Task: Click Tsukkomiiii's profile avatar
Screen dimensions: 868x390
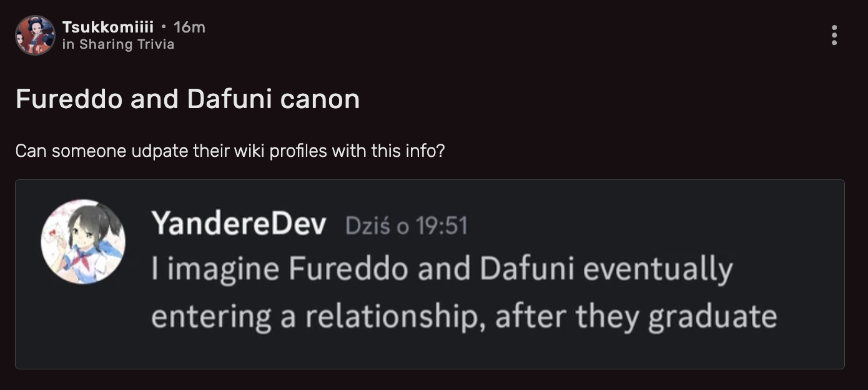Action: (x=35, y=36)
